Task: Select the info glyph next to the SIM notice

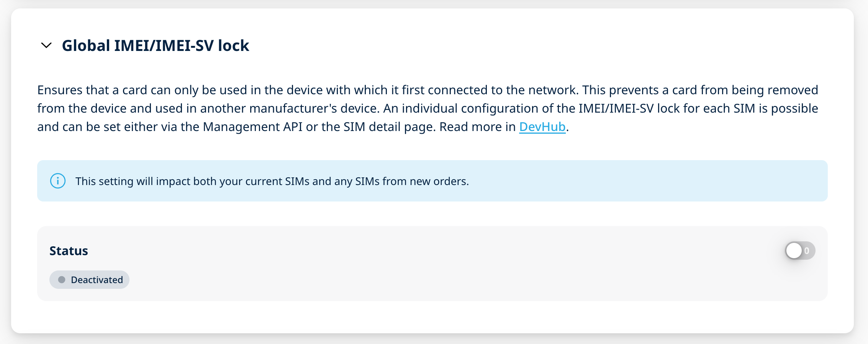Action: tap(58, 180)
